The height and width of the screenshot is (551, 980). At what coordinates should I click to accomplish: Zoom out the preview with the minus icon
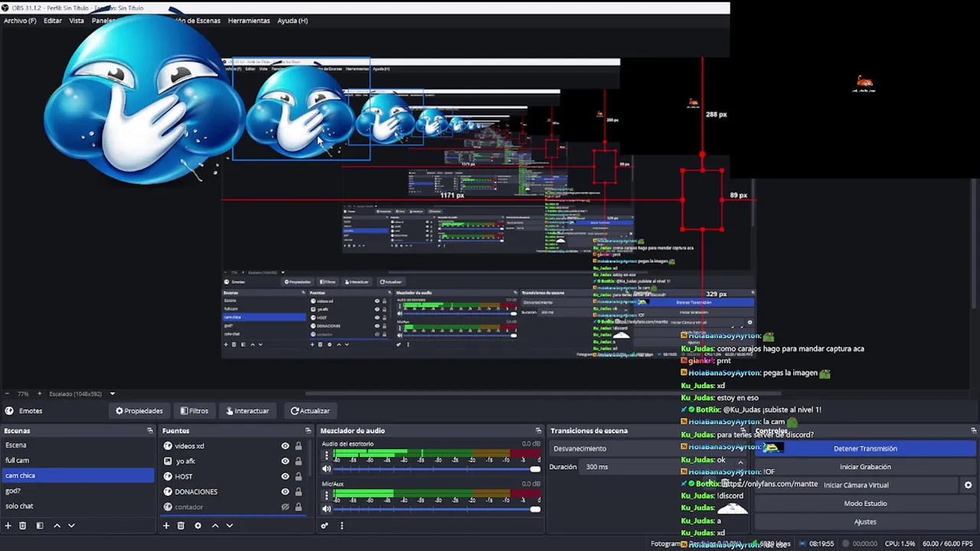(8, 394)
